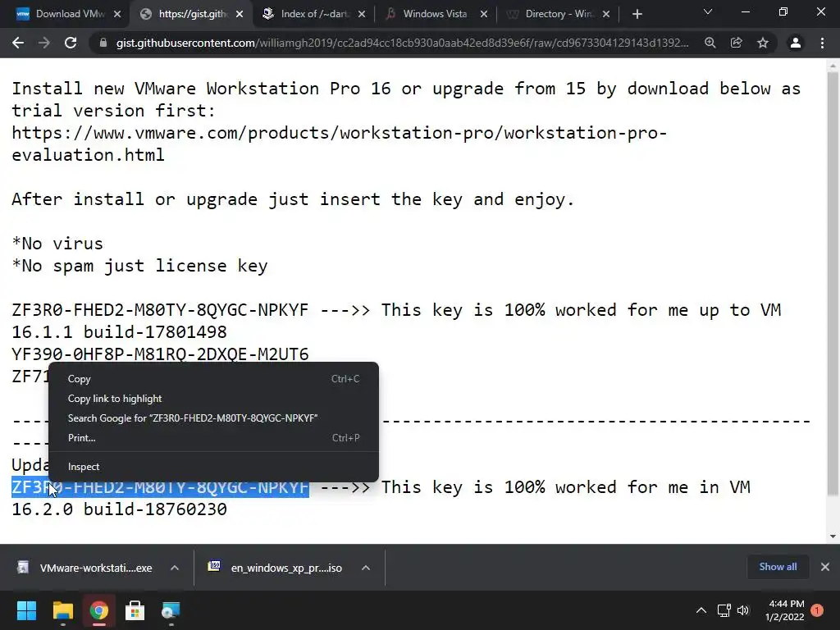Share this page icon

click(737, 43)
